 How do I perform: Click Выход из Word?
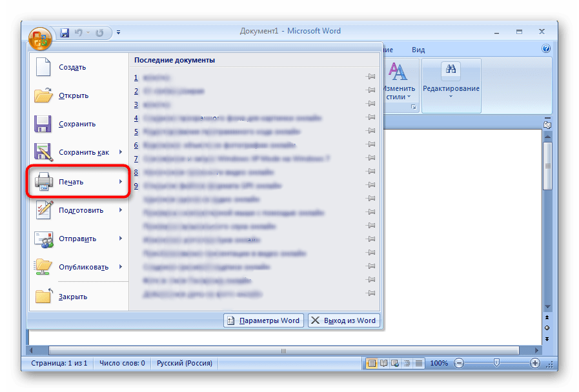344,320
